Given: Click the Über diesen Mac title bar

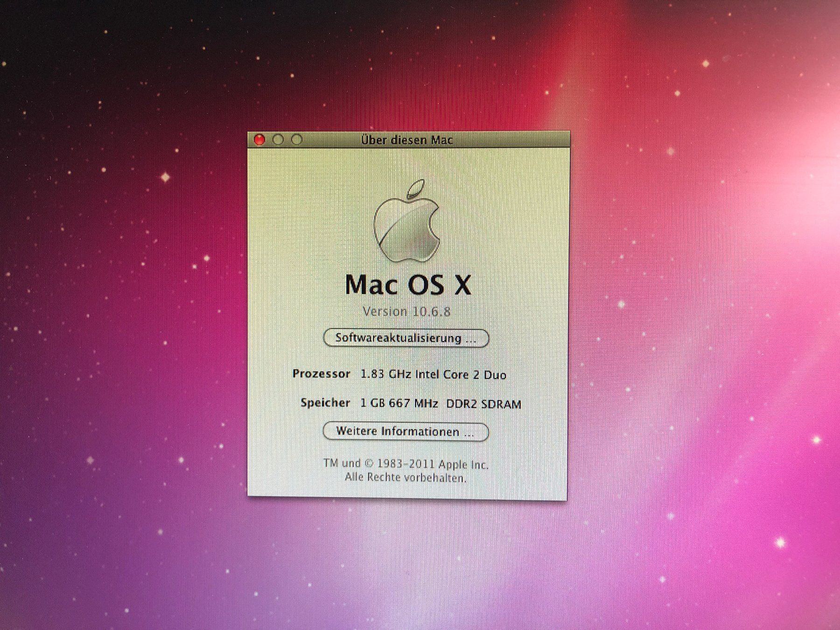Looking at the screenshot, I should [x=409, y=140].
